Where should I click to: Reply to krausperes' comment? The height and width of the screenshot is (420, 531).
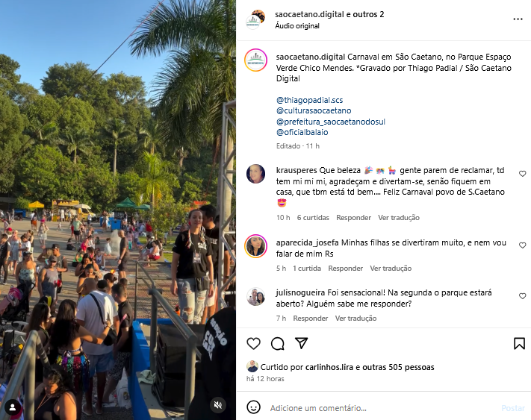click(x=353, y=217)
